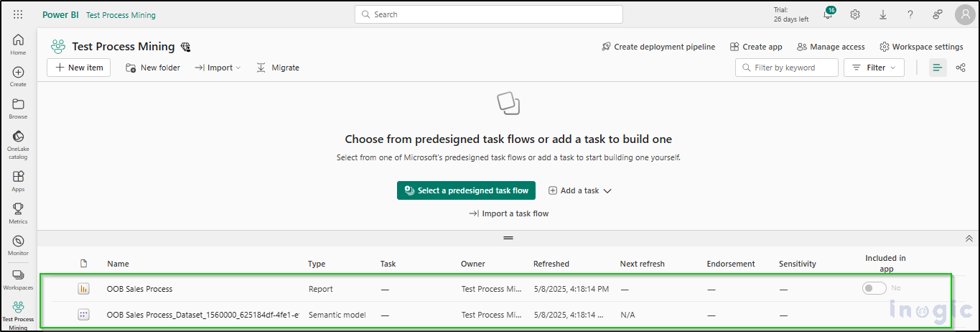Click the Owner column header
The width and height of the screenshot is (980, 332).
pyautogui.click(x=473, y=264)
